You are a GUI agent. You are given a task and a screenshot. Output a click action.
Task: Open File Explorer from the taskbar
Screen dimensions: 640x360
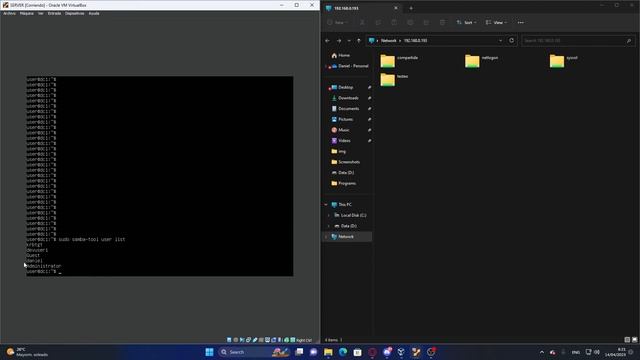point(328,352)
